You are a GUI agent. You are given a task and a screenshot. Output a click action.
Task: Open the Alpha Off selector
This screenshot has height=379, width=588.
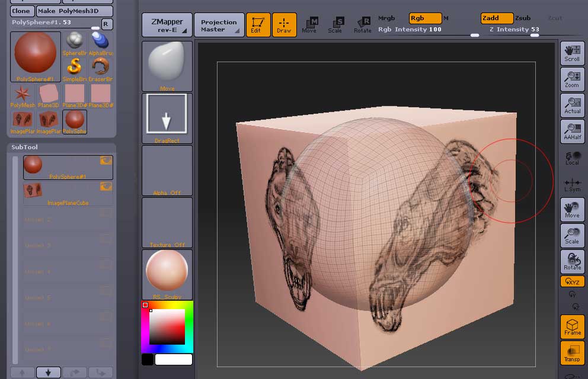(167, 171)
